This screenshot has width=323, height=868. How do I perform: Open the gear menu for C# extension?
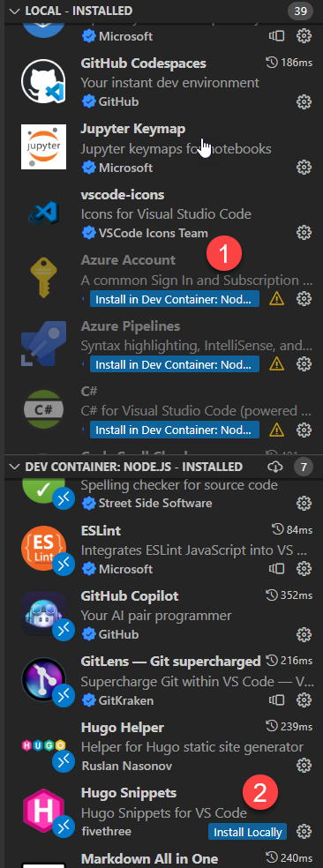click(303, 430)
